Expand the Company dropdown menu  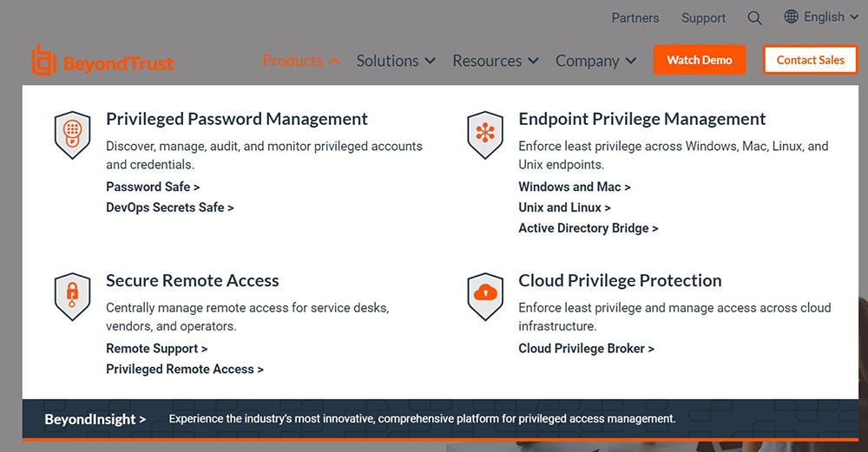595,61
